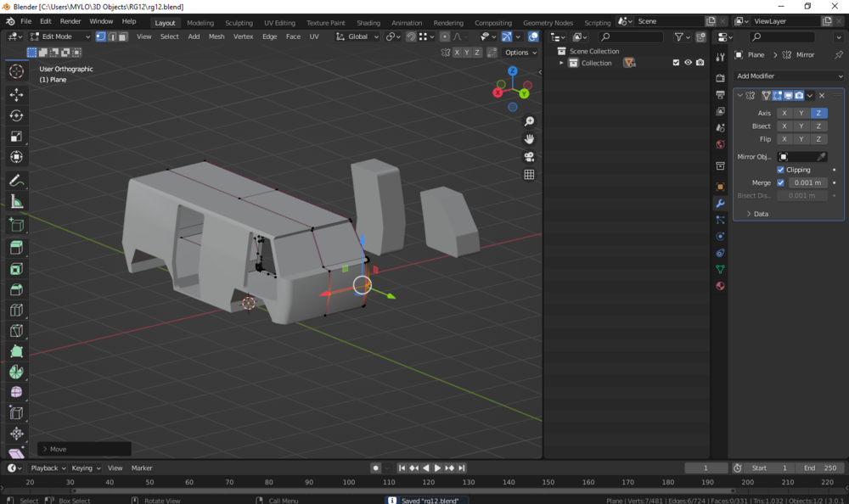Click the Merge distance 0.001 m field
Image resolution: width=849 pixels, height=504 pixels.
click(x=807, y=182)
